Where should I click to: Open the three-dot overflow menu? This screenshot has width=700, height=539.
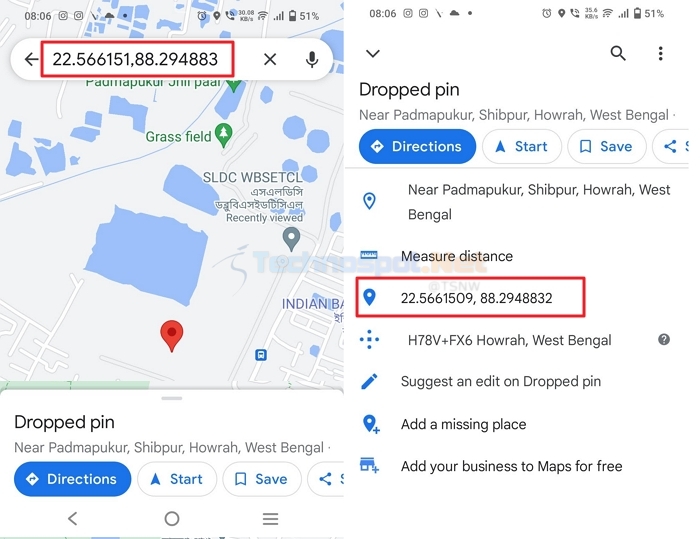(660, 53)
